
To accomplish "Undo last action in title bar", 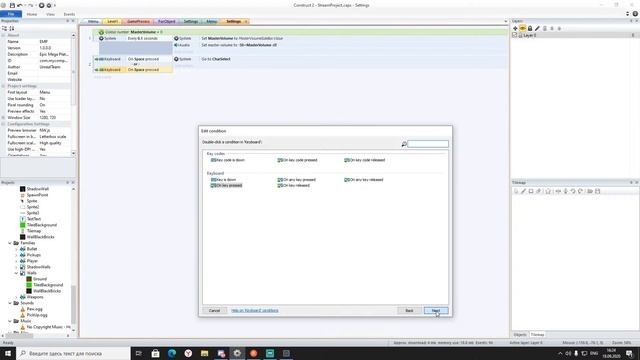I will tap(19, 5).
